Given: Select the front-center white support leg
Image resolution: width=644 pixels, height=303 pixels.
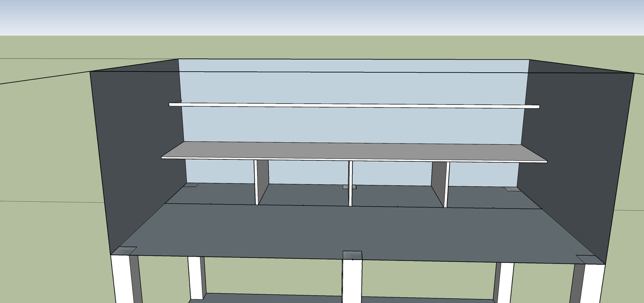Looking at the screenshot, I should pos(351,282).
